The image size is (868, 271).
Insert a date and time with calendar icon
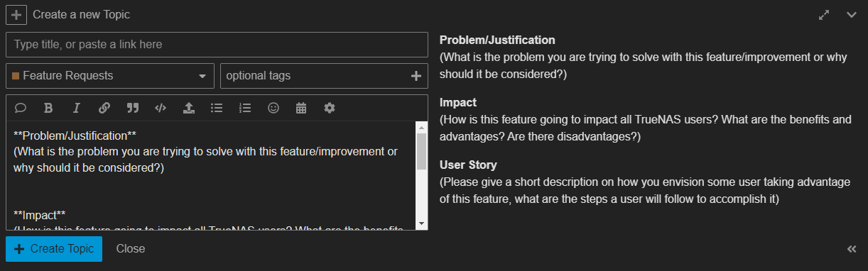coord(301,108)
